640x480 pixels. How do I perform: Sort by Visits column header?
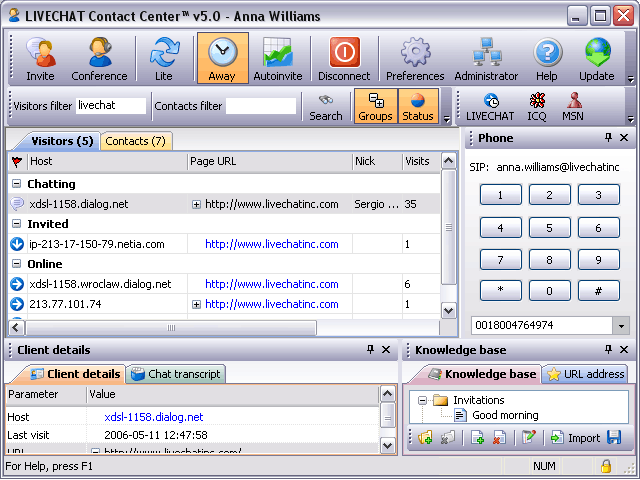point(420,162)
